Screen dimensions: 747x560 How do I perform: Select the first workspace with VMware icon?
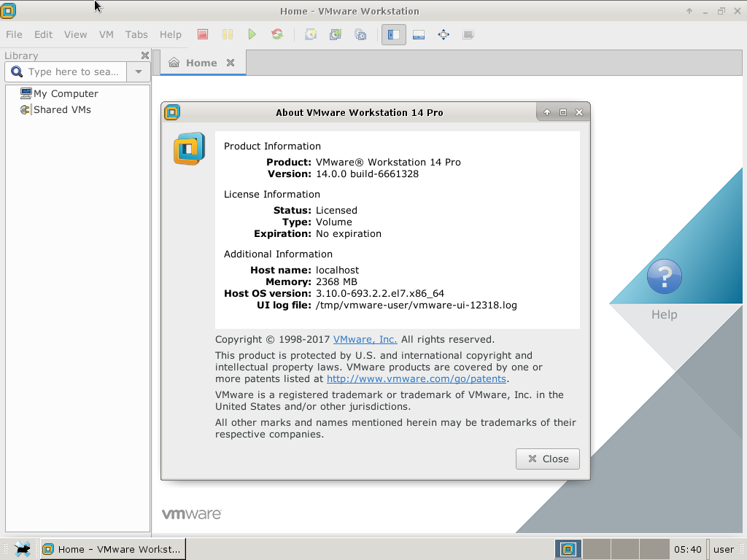pos(568,549)
